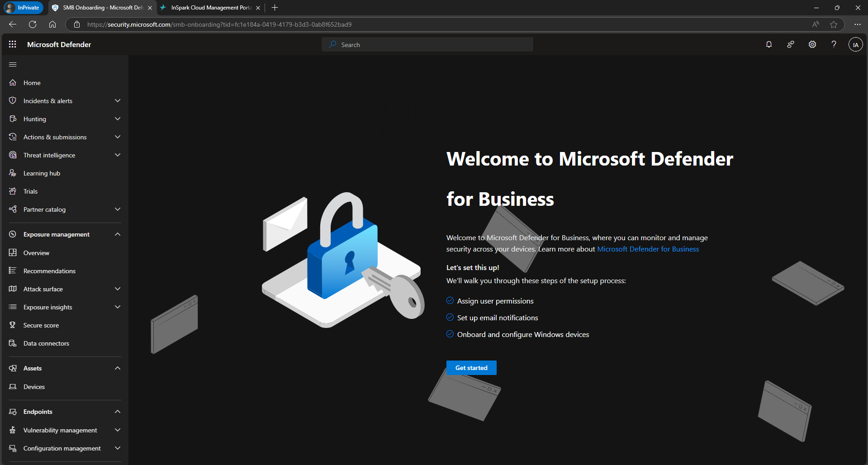Click the Learning hub icon
The image size is (868, 465).
(13, 173)
